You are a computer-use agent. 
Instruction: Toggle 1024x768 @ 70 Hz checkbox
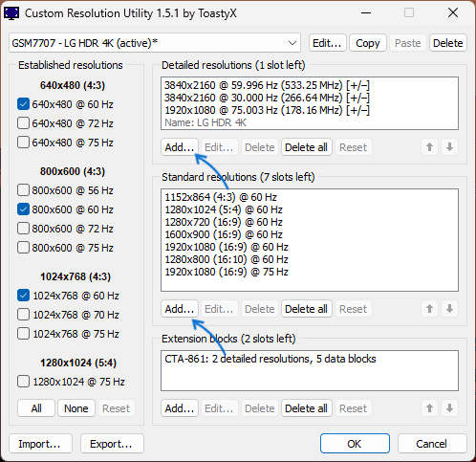tap(23, 315)
